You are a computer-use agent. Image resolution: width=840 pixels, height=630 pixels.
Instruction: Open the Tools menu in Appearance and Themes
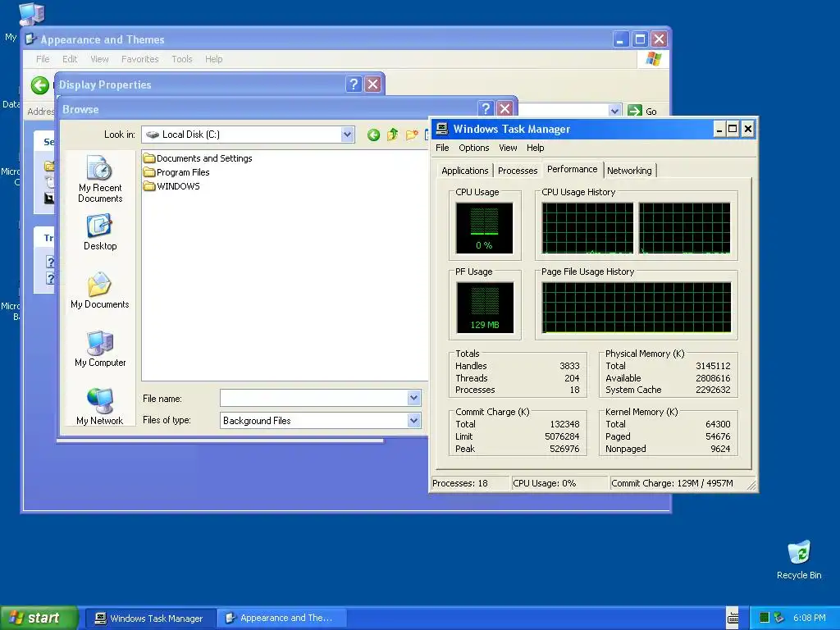pos(181,59)
